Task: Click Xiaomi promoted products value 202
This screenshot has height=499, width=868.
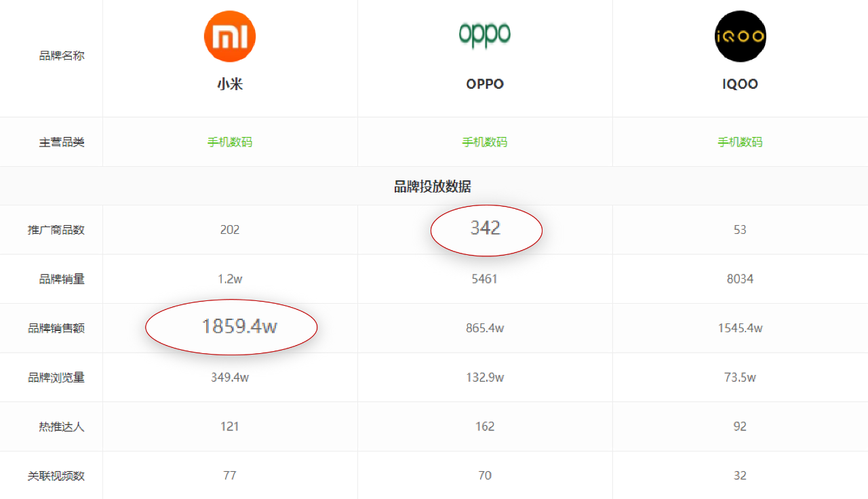Action: (230, 230)
